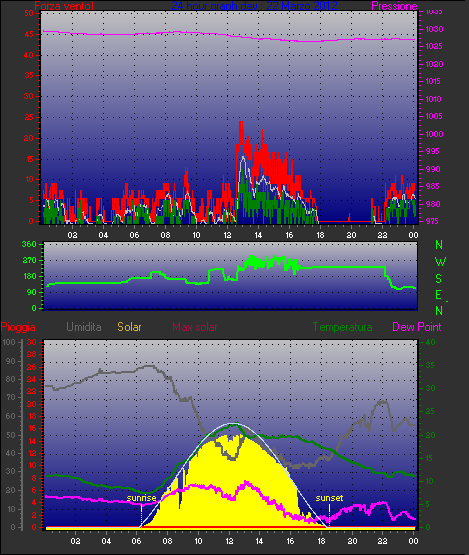This screenshot has height=555, width=469.
Task: Click the sunrise marker on the solar chart
Action: point(141,498)
